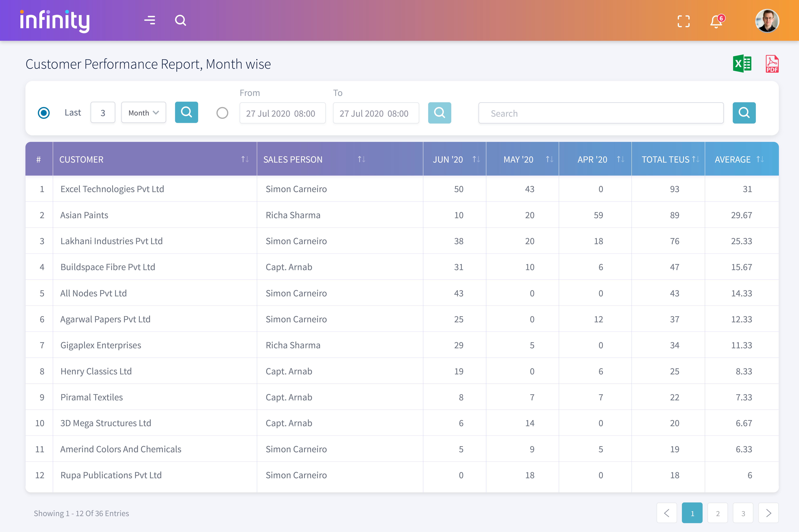Sort by Total TEUS column
Viewport: 799px width, 532px height.
696,159
